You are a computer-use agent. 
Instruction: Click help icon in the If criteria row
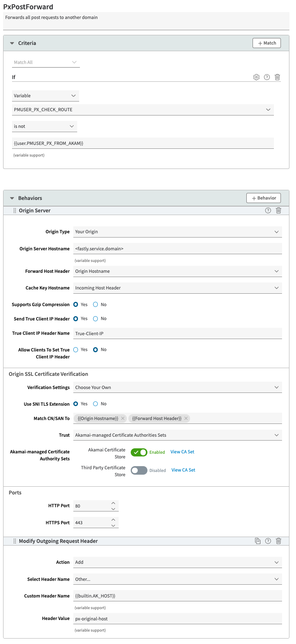267,77
